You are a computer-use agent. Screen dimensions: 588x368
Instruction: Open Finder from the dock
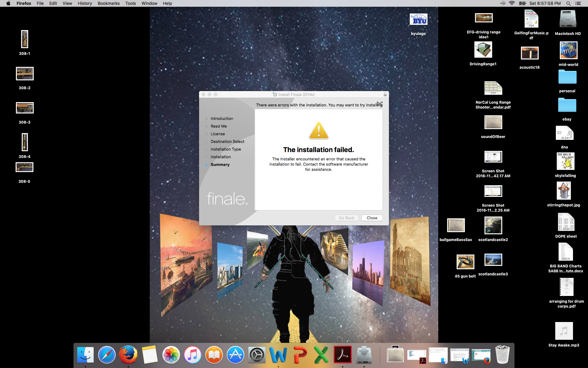tap(85, 355)
